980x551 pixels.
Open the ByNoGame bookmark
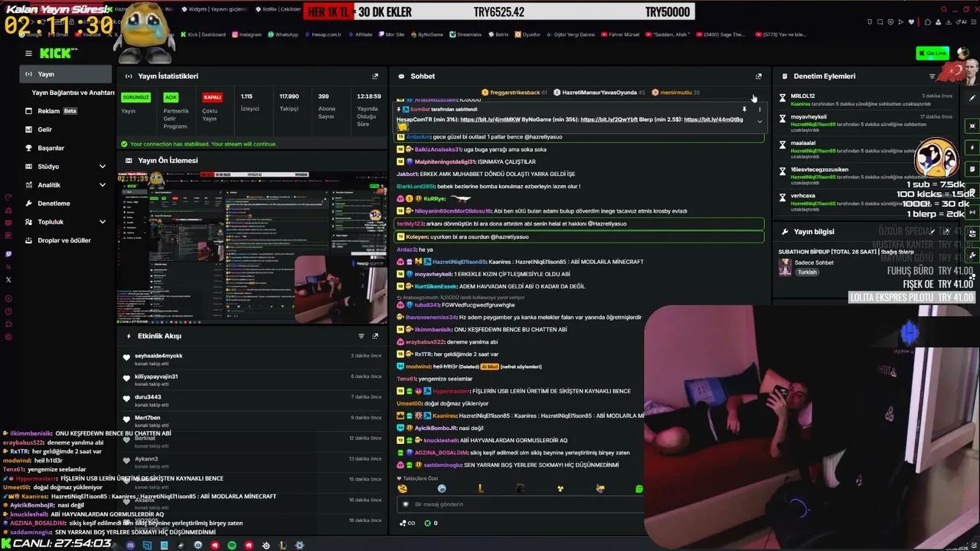click(x=426, y=34)
